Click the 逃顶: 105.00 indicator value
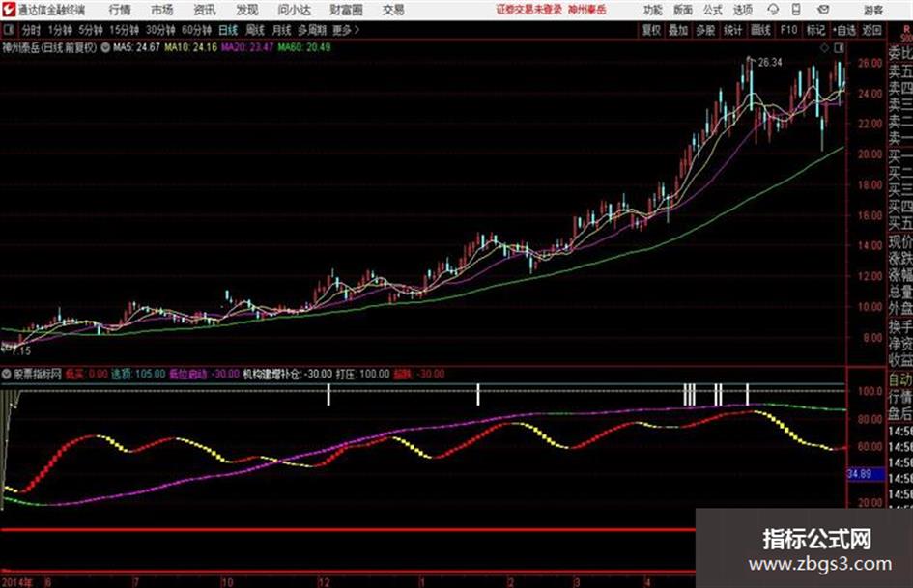The height and width of the screenshot is (588, 913). pos(138,375)
